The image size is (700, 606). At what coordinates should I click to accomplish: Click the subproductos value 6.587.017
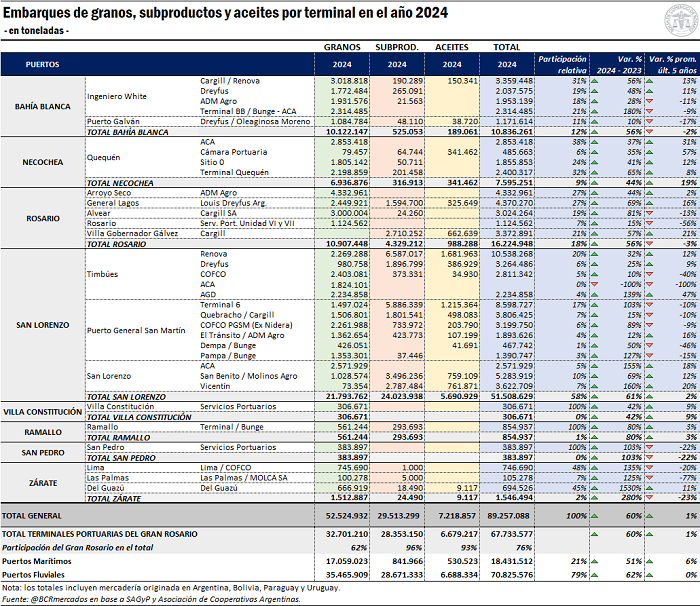404,254
